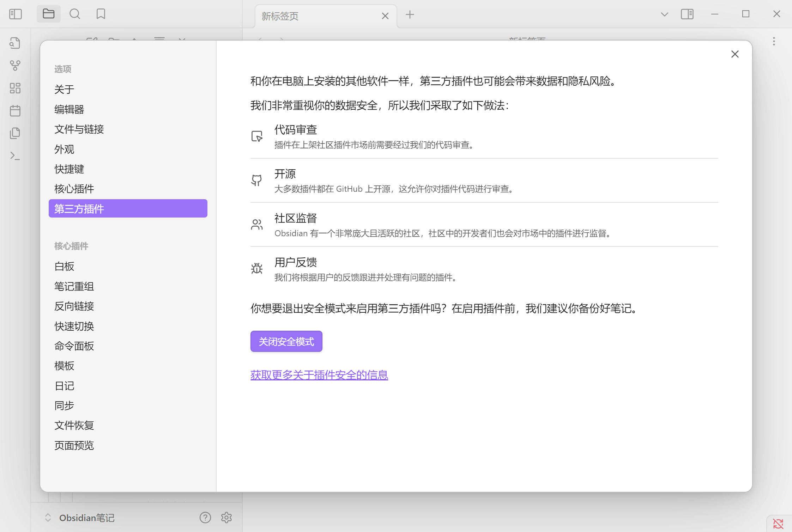This screenshot has width=792, height=532.
Task: Select the 新标签页 tab
Action: [279, 16]
